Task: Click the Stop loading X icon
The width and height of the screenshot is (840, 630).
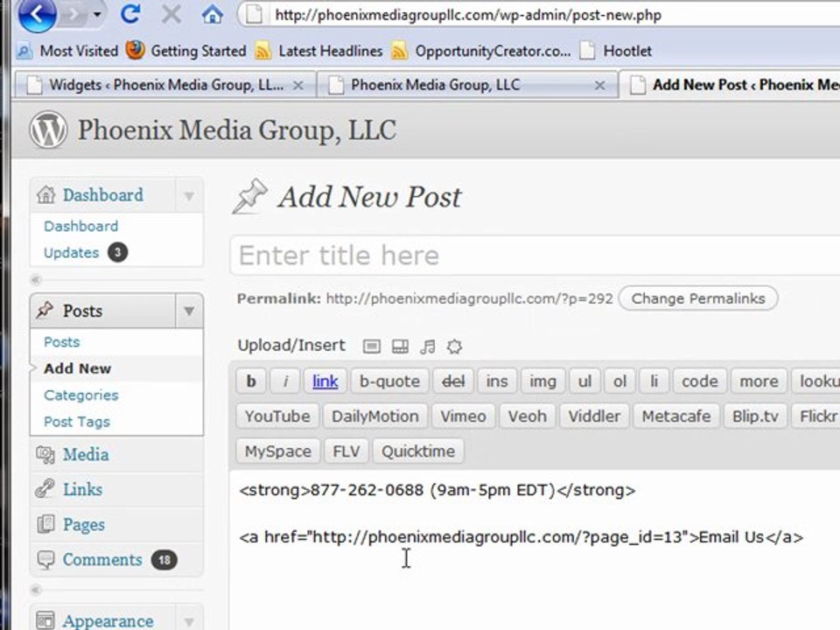Action: click(x=171, y=15)
